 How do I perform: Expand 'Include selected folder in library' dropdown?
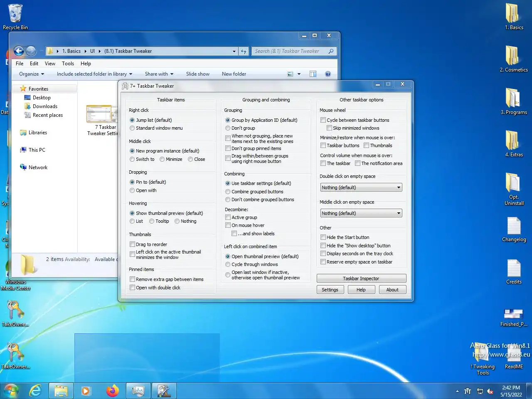point(94,74)
